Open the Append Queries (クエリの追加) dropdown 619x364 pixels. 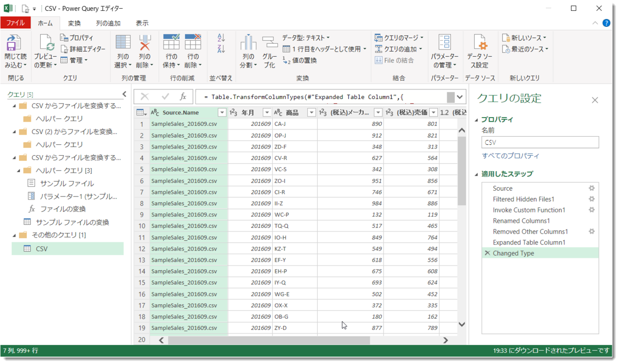click(x=398, y=49)
